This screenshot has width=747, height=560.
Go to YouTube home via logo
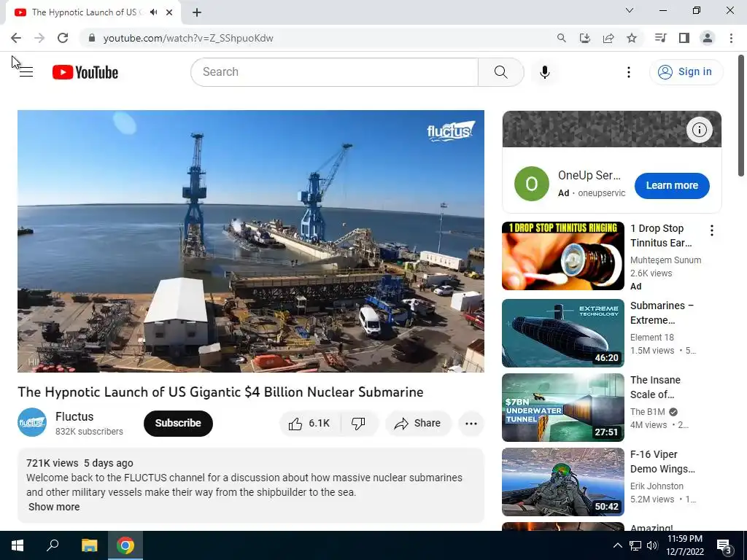coord(85,72)
